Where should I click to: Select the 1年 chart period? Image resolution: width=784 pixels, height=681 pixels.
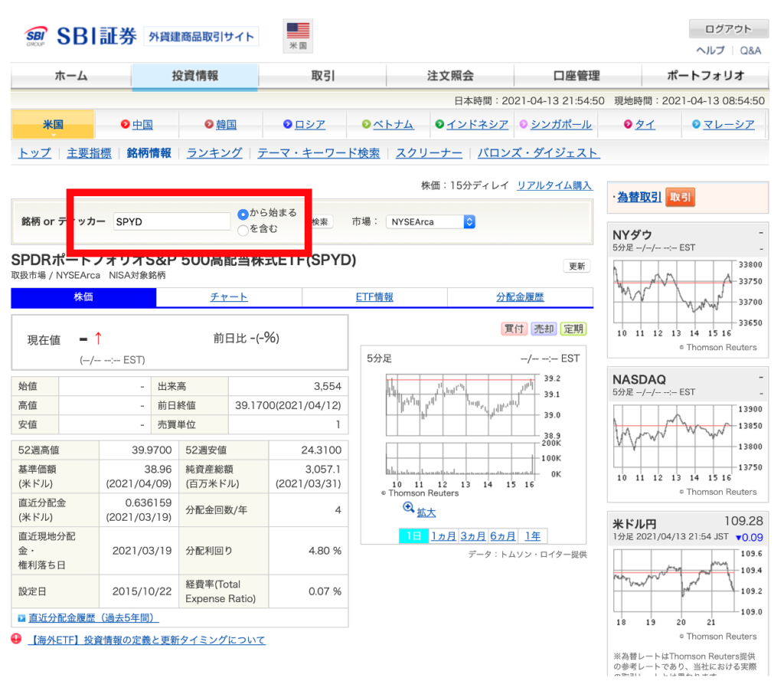(533, 536)
